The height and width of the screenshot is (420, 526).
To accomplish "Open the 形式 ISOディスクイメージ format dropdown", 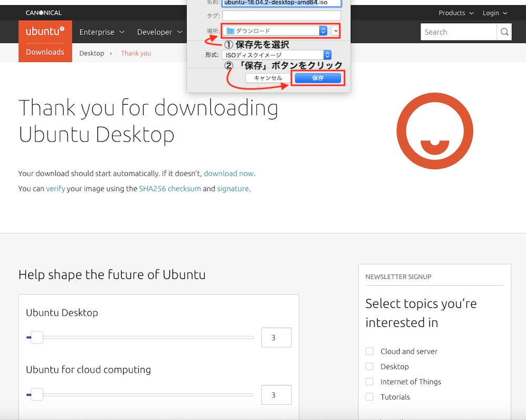I will pos(277,55).
